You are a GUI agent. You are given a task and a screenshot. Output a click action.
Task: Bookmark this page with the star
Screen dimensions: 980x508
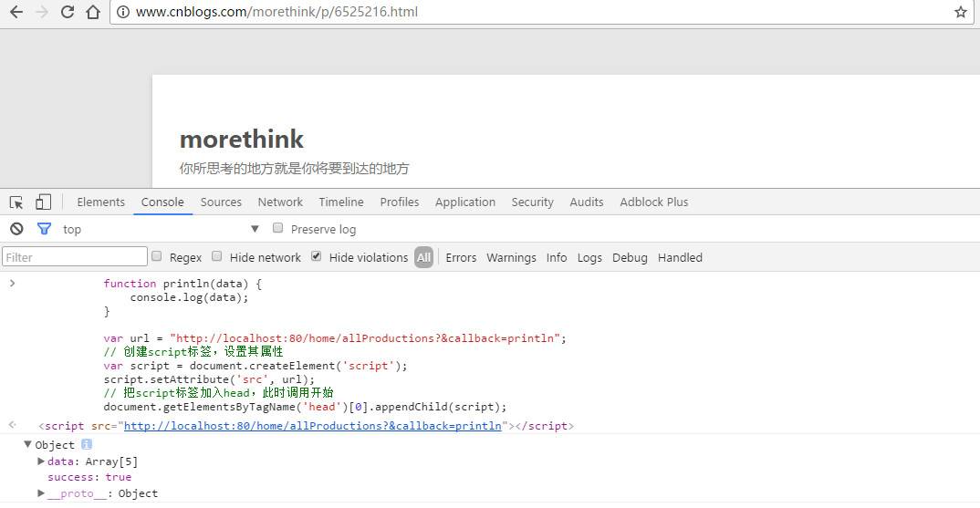pos(961,12)
